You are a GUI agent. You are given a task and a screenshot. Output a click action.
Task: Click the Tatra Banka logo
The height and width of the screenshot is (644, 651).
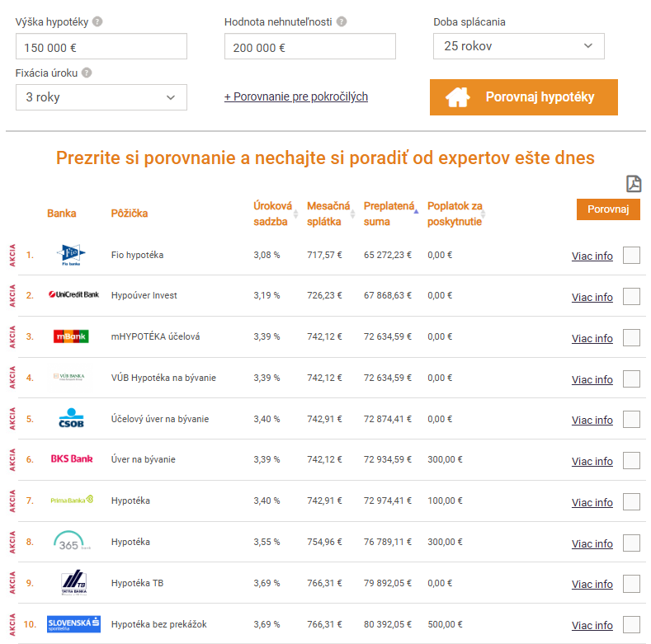73,583
